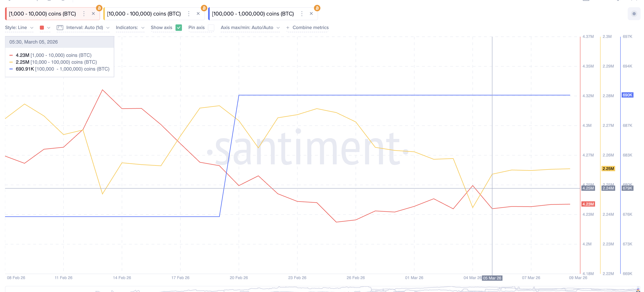
Task: Select the [100,000 - 1,000,000) coins (BTC) tab
Action: [x=253, y=14]
